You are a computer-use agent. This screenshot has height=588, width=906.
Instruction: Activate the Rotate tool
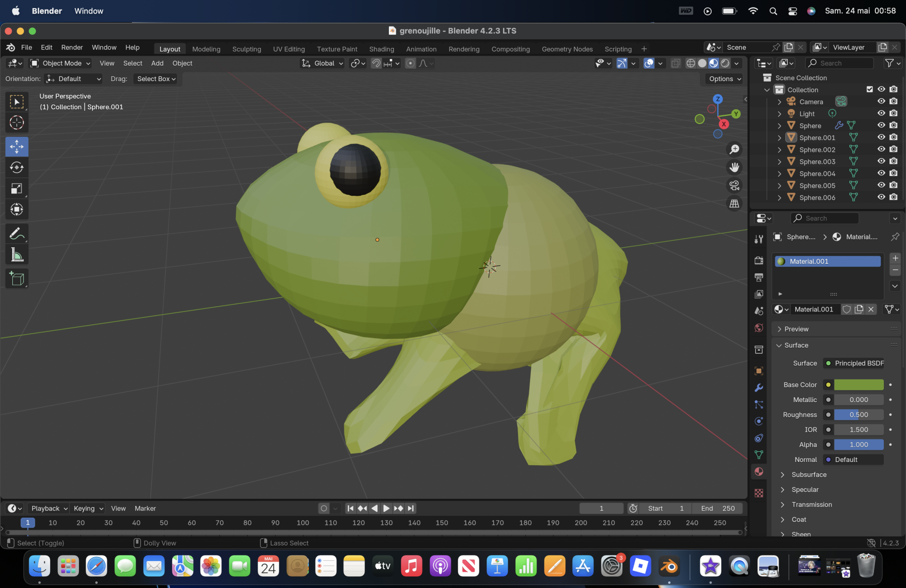(17, 168)
